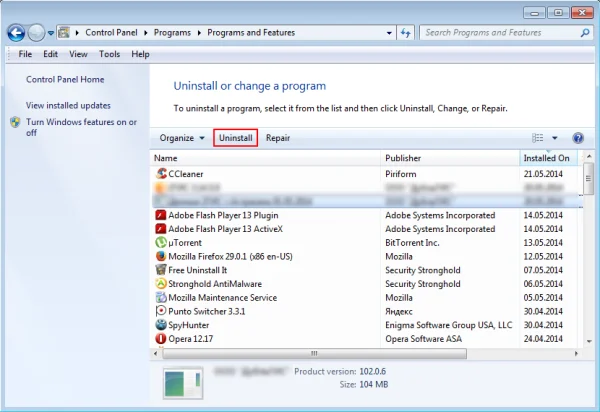Click the Uninstall button

(x=235, y=138)
